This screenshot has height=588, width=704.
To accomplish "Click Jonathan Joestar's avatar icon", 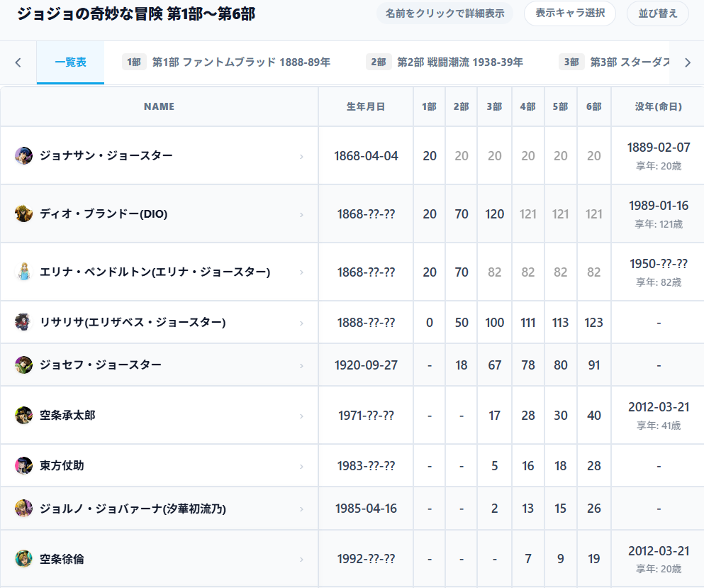I will [x=23, y=155].
